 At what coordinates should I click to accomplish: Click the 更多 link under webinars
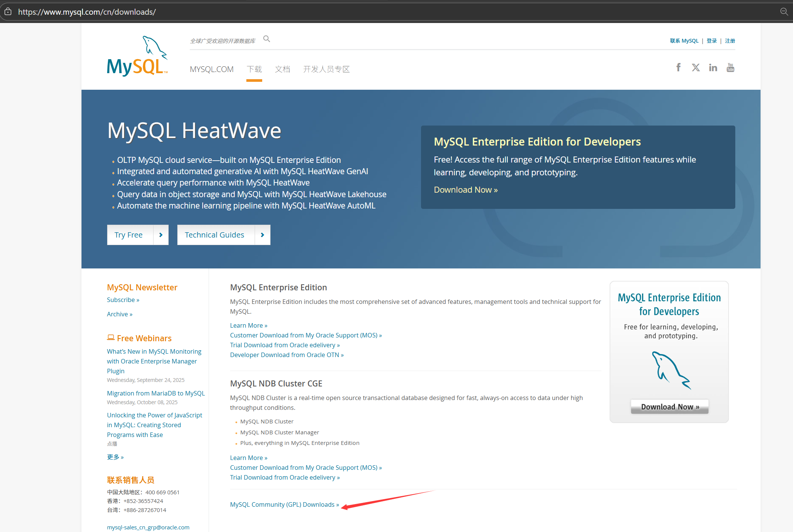(115, 457)
